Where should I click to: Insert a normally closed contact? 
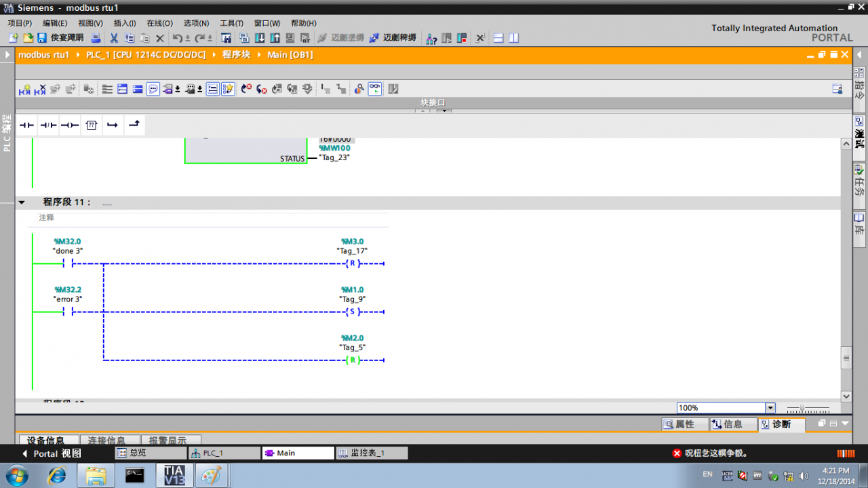[x=48, y=126]
